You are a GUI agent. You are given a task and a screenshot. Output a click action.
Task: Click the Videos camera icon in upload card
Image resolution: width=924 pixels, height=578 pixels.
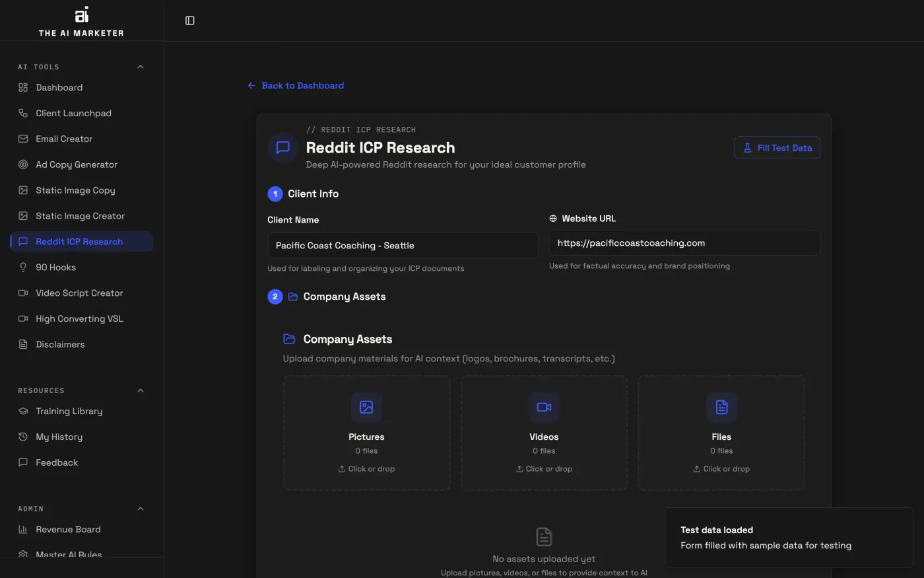(544, 407)
